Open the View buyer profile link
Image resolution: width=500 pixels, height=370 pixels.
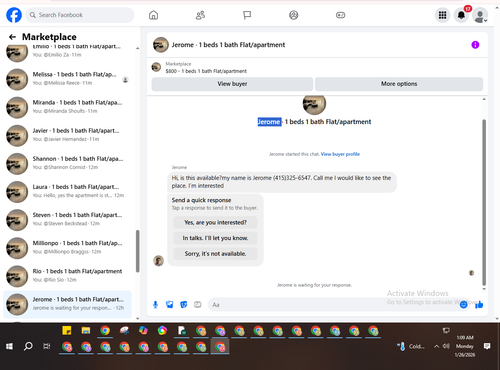coord(340,154)
